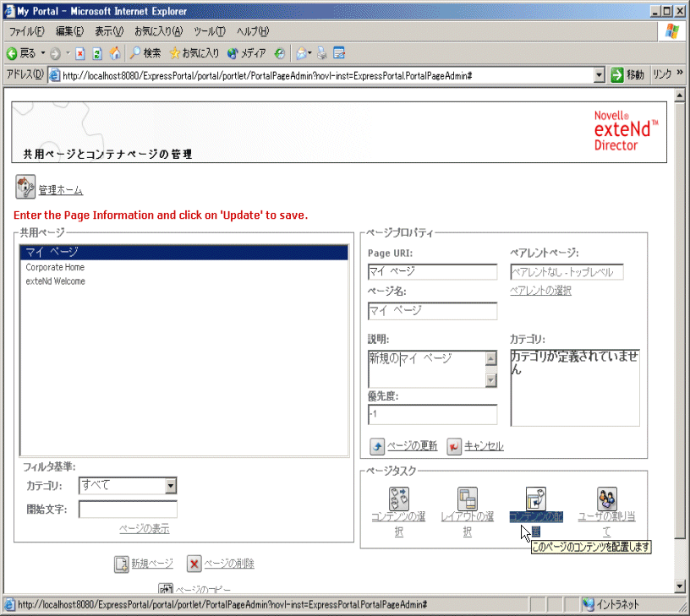
Task: Click the 説明 description text area
Action: [x=427, y=369]
